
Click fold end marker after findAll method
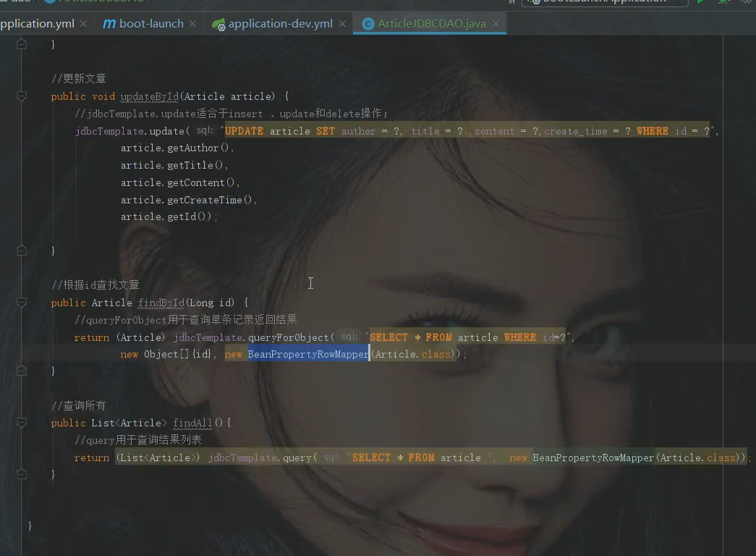21,474
